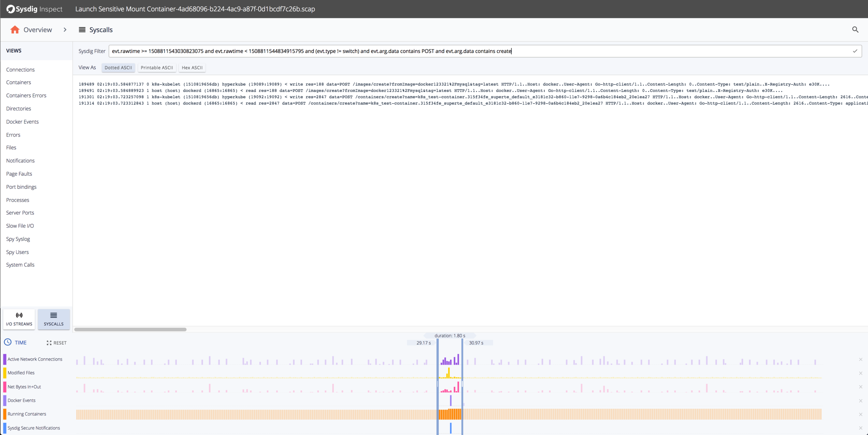Open the Connections view

click(20, 70)
